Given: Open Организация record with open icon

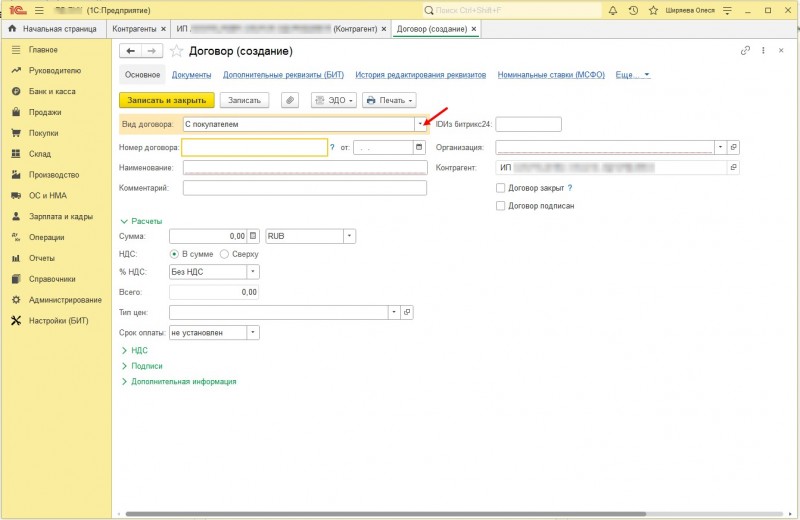Looking at the screenshot, I should [733, 147].
